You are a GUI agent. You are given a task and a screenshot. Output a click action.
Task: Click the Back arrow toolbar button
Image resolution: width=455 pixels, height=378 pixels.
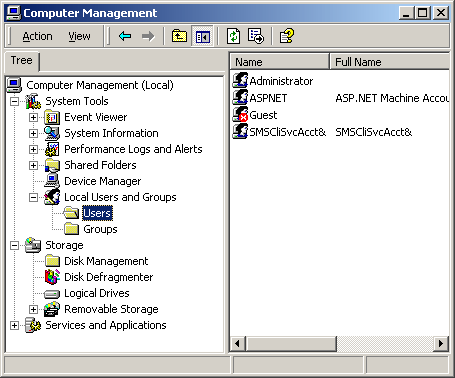[x=125, y=36]
